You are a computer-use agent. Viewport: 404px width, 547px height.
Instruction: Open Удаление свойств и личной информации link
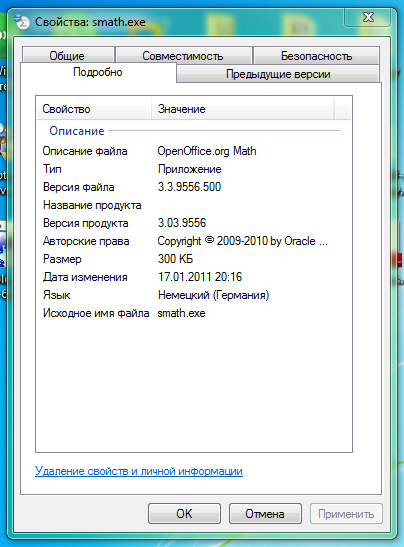pyautogui.click(x=139, y=471)
